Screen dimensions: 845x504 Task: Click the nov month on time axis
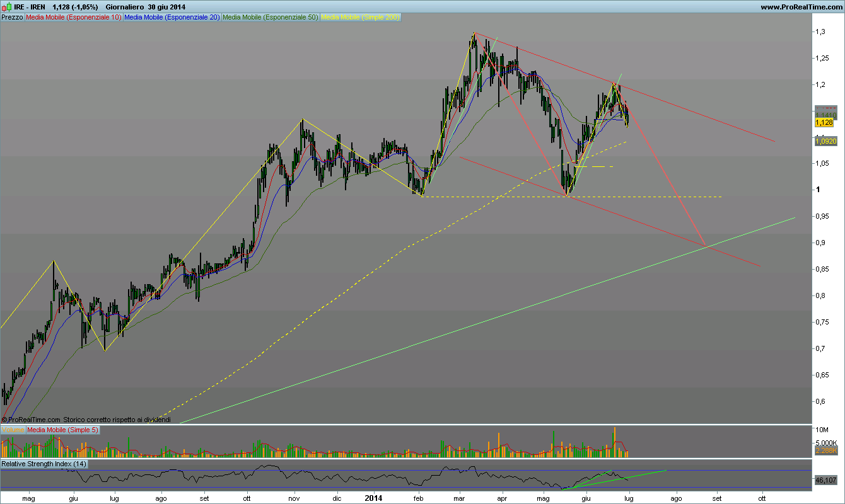294,498
